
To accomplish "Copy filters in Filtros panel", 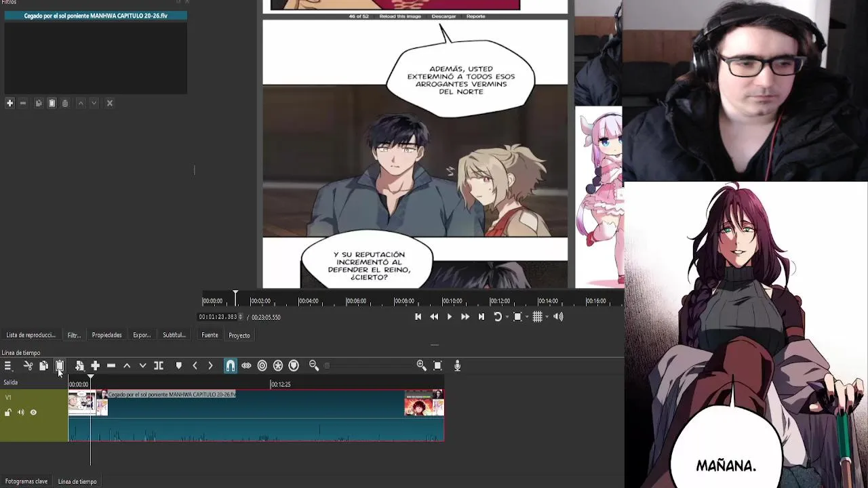I will click(39, 103).
